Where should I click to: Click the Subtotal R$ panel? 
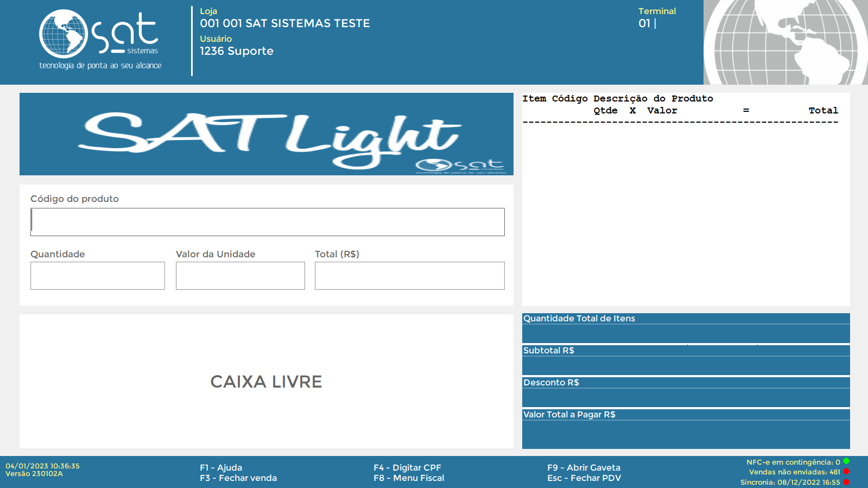pyautogui.click(x=686, y=360)
